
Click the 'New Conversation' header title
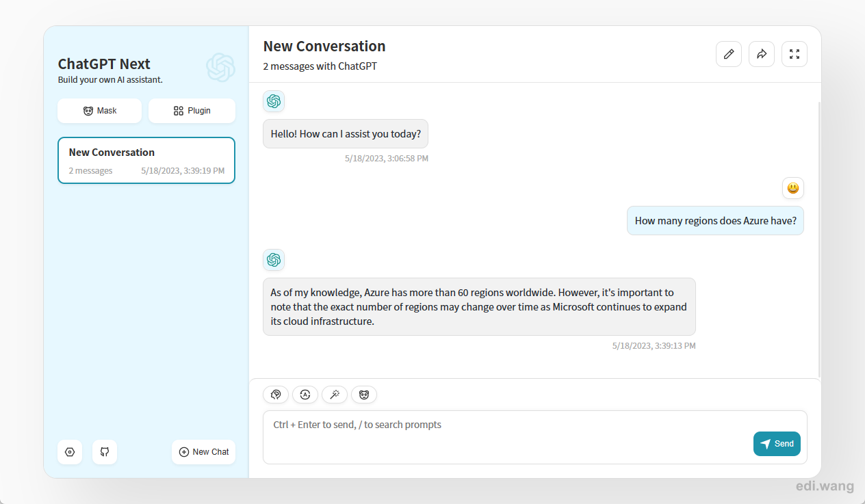324,47
